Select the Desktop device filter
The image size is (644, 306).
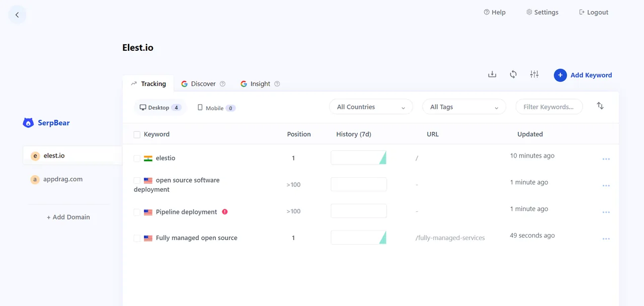pyautogui.click(x=160, y=108)
